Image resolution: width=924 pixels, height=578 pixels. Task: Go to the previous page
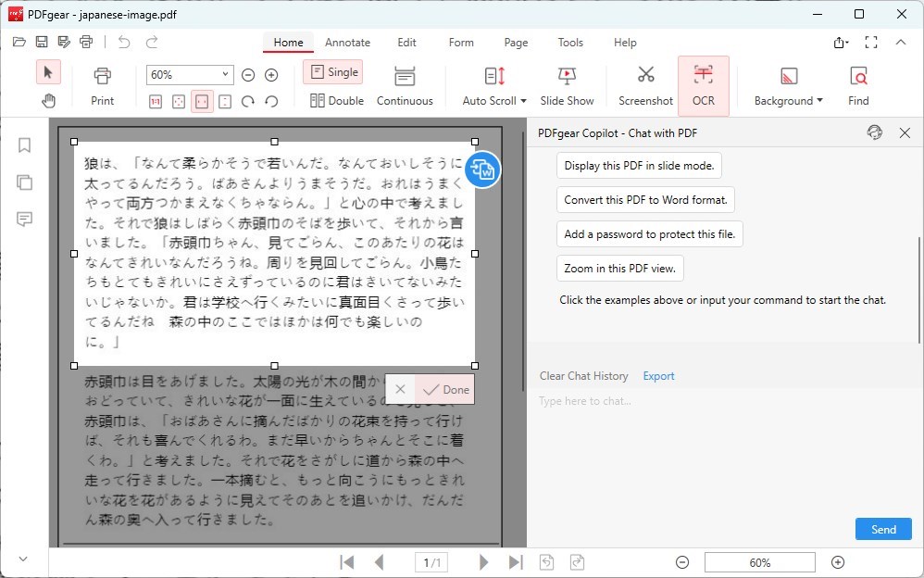(x=379, y=562)
